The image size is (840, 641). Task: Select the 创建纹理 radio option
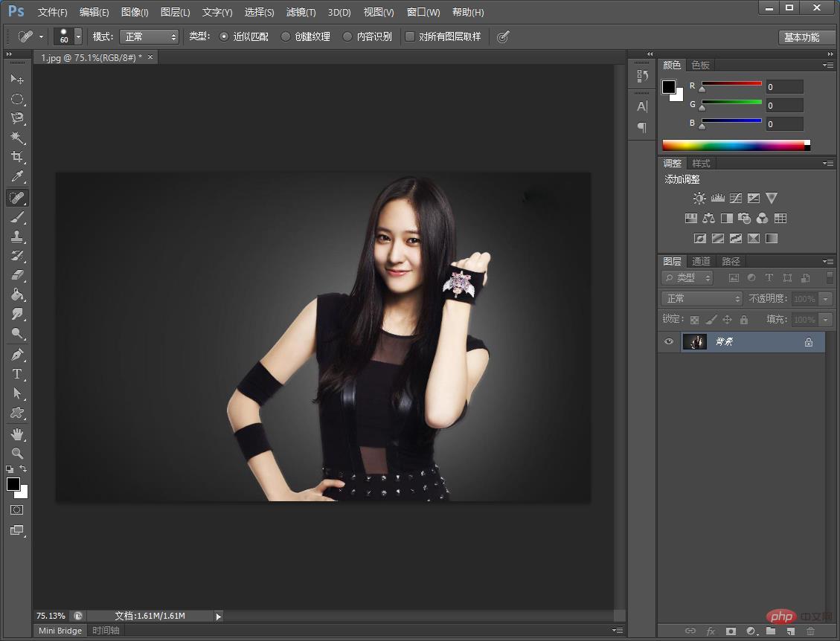(286, 36)
